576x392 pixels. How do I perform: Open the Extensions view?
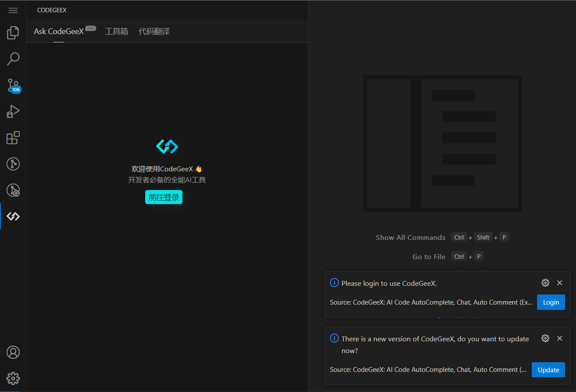coord(13,138)
